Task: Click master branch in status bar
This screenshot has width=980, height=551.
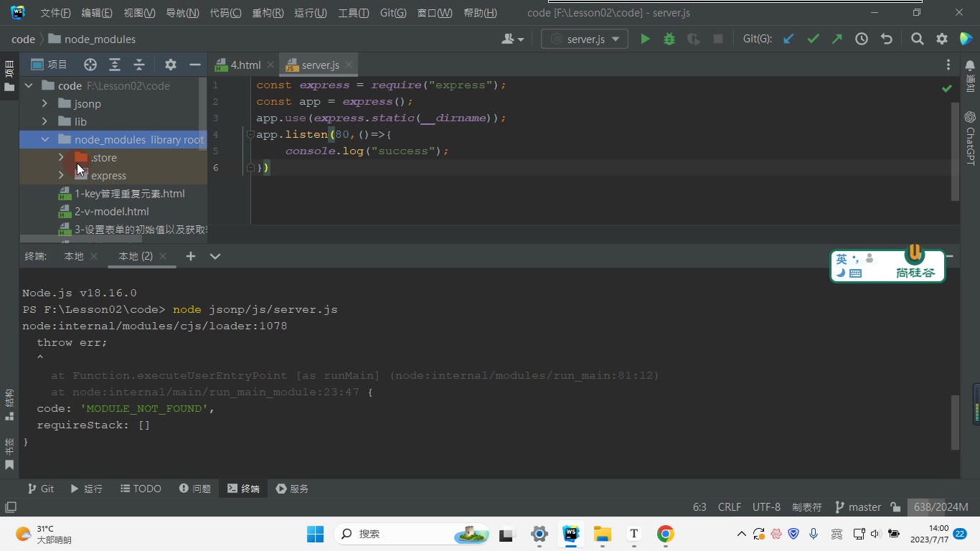Action: coord(858,507)
